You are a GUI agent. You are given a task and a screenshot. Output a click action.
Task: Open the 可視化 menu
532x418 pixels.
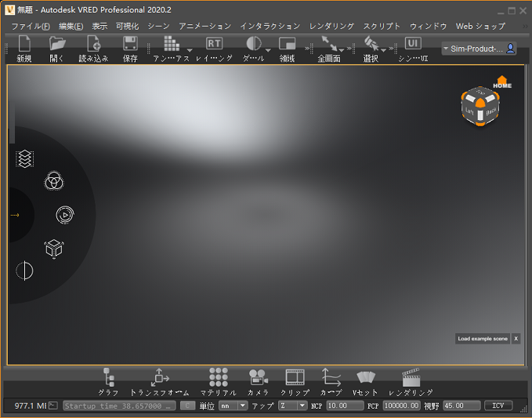pyautogui.click(x=127, y=26)
